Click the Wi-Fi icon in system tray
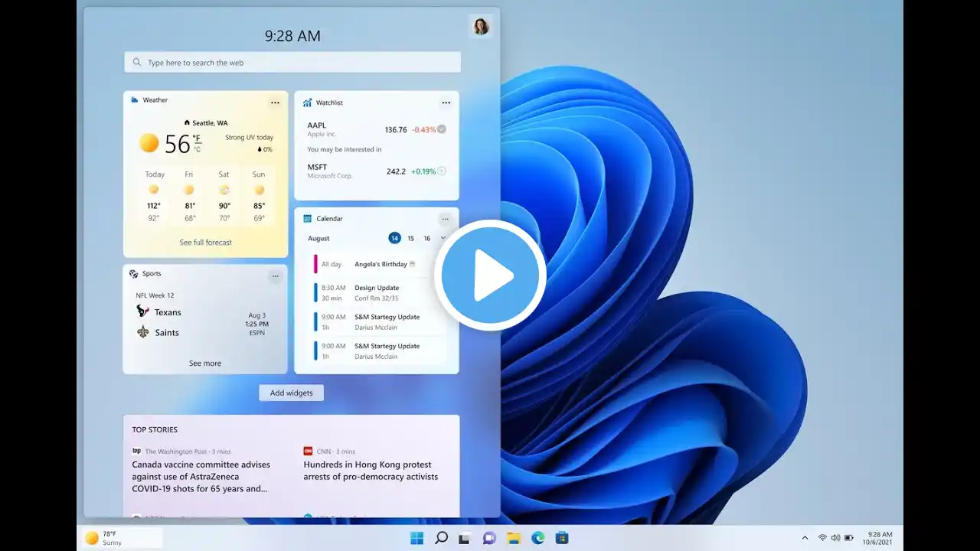 pyautogui.click(x=822, y=538)
